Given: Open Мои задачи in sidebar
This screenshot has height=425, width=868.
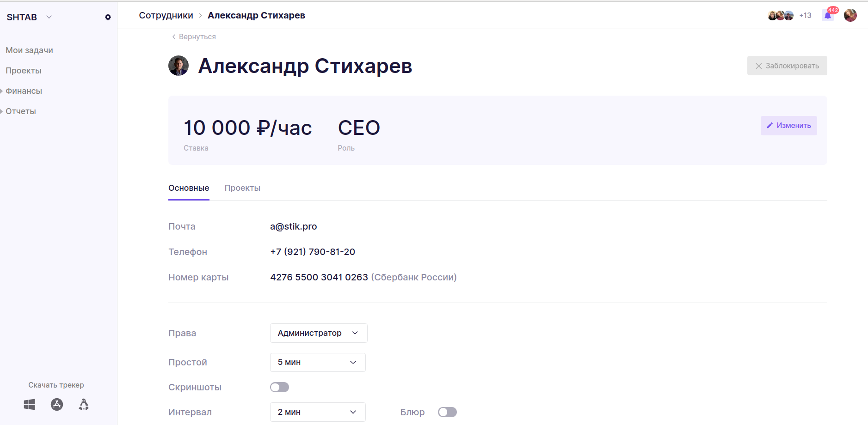Looking at the screenshot, I should click(29, 50).
